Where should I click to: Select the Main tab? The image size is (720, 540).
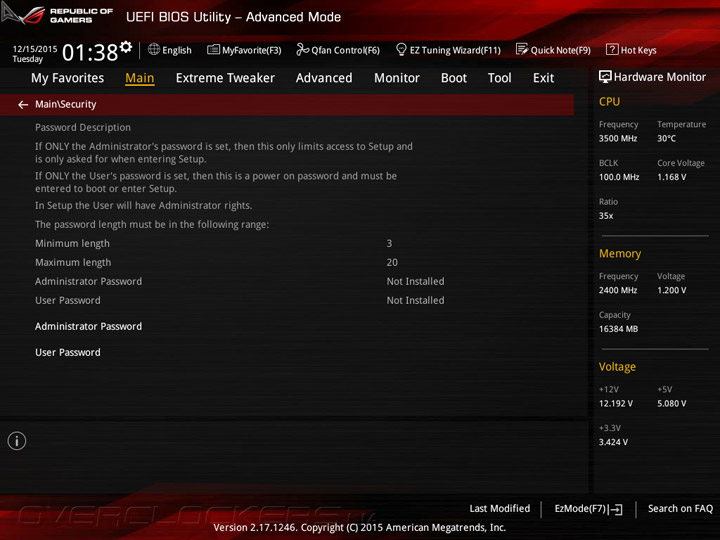140,78
